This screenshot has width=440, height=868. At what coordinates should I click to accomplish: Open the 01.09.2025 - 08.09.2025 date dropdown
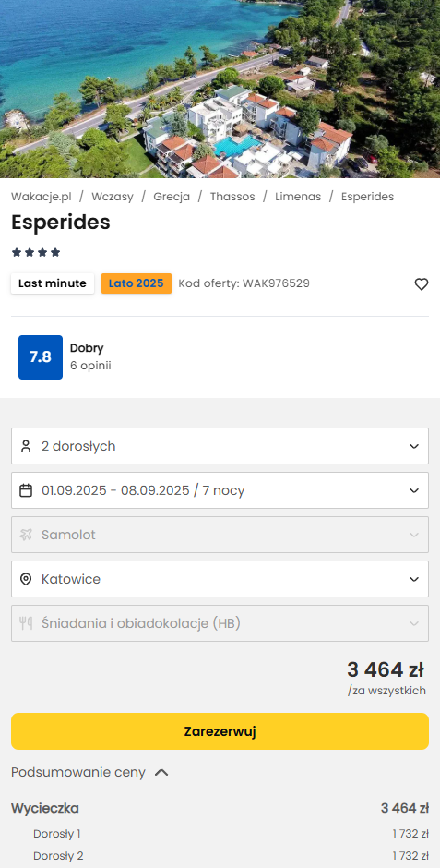pos(220,490)
